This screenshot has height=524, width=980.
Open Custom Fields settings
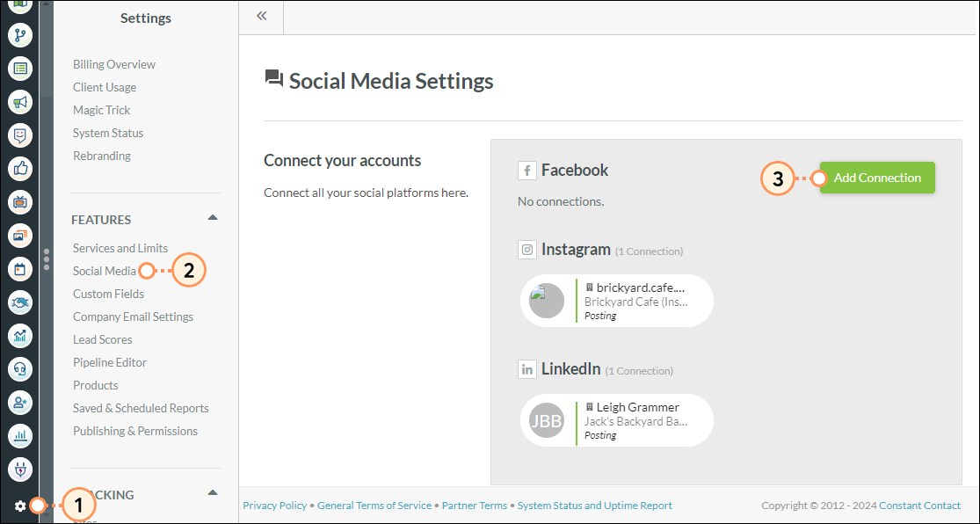coord(108,294)
